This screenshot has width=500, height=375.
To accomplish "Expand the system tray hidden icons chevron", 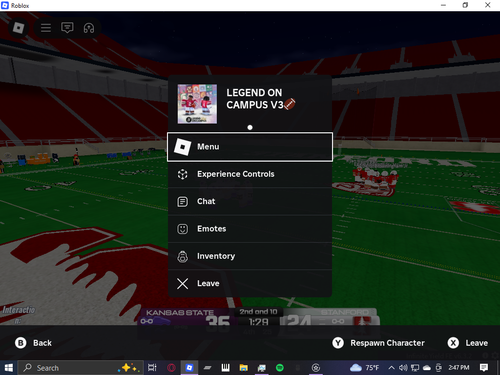I will coord(391,368).
